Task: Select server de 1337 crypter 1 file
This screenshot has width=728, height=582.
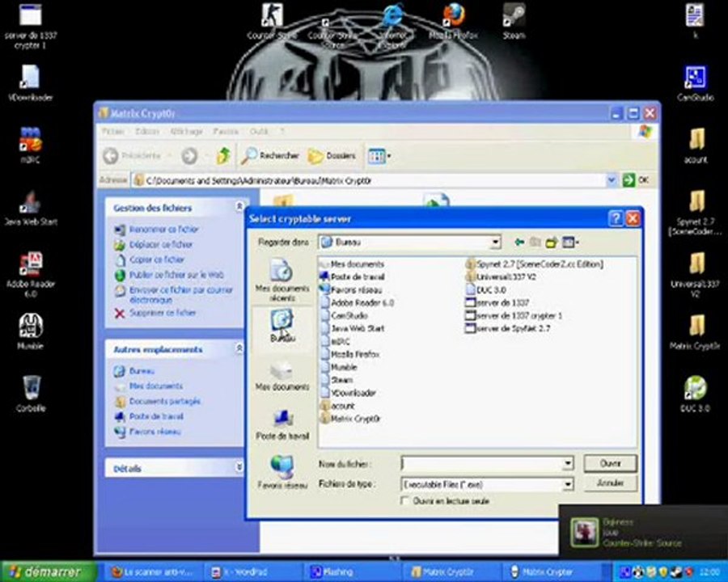Action: [514, 315]
